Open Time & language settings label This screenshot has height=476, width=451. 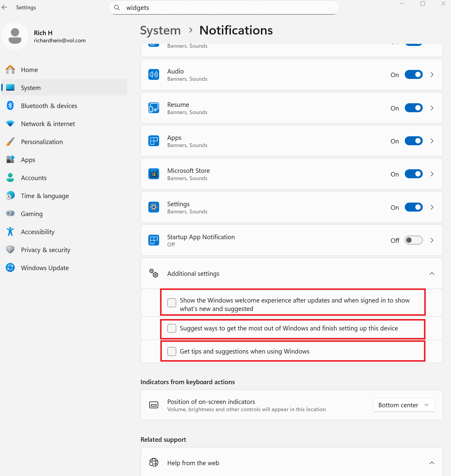(45, 196)
